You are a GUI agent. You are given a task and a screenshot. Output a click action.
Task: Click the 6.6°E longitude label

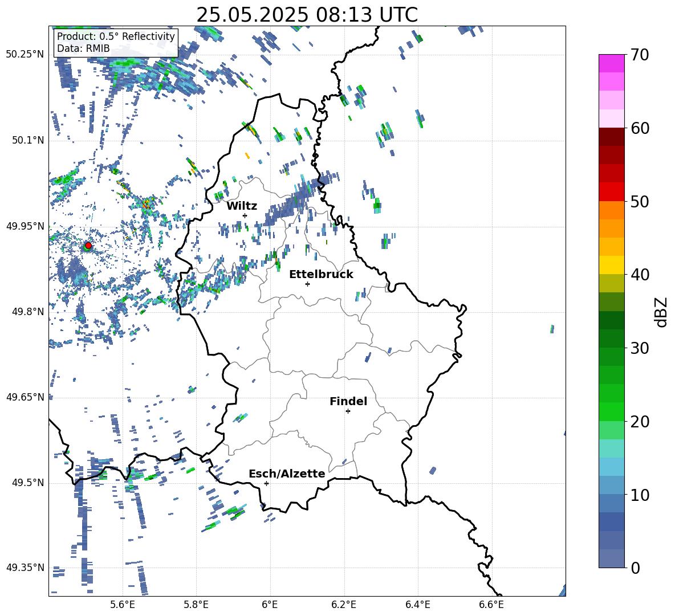[x=491, y=605]
